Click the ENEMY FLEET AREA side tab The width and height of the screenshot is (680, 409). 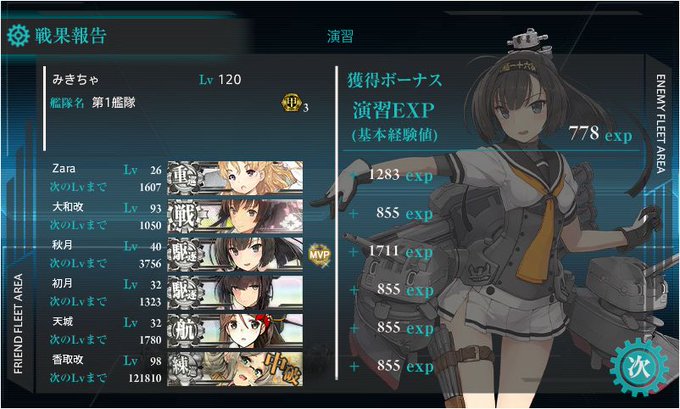pyautogui.click(x=660, y=124)
